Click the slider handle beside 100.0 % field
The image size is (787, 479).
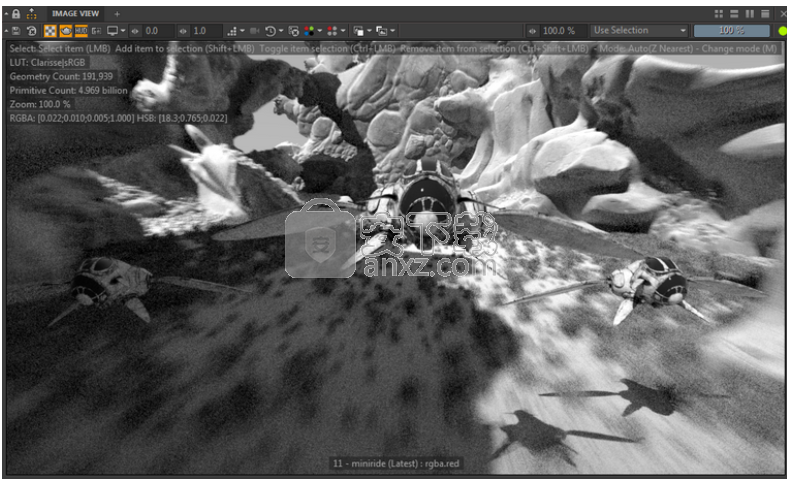532,31
